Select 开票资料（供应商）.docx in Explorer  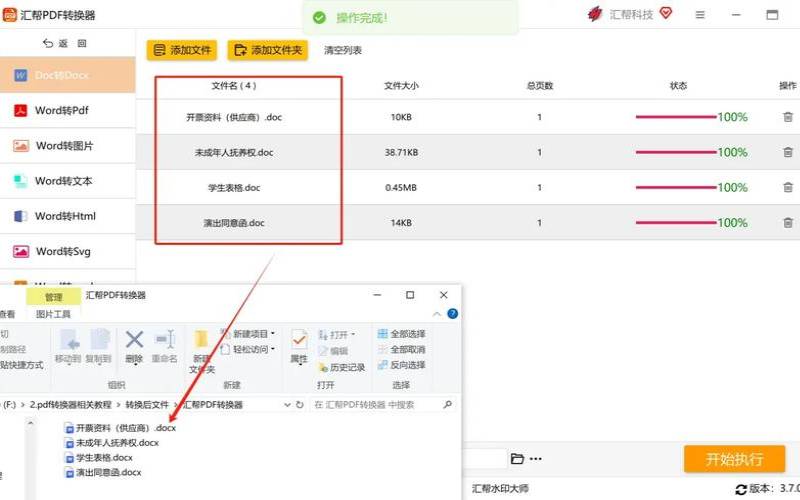tap(120, 428)
